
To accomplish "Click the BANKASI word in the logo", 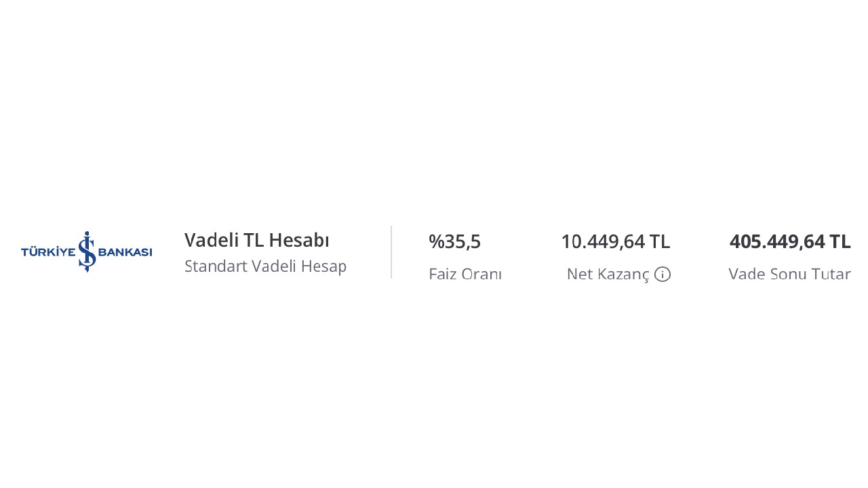I will (x=125, y=252).
